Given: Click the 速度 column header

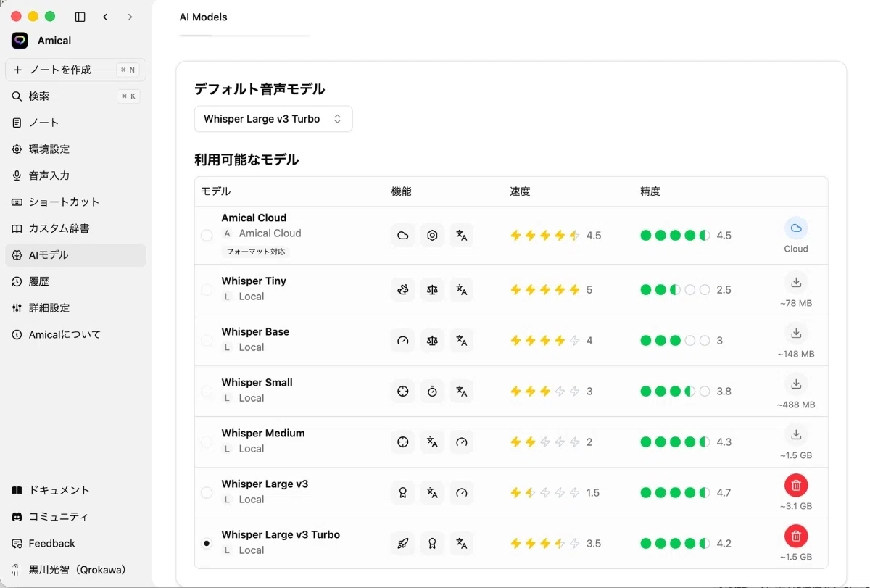Looking at the screenshot, I should 520,191.
